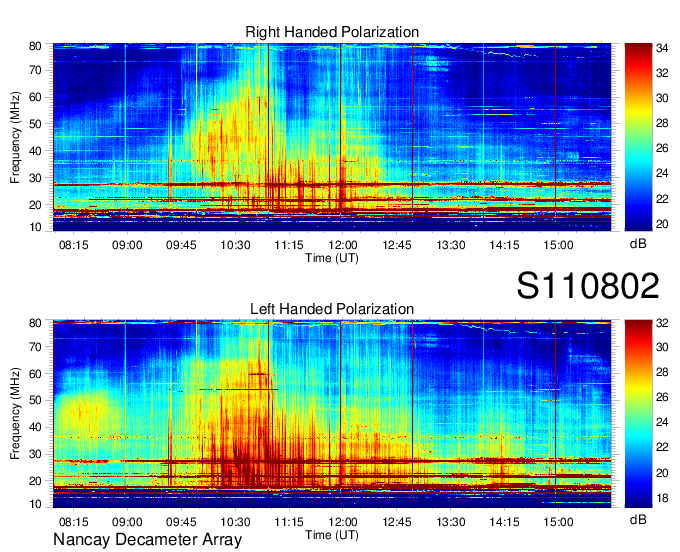Click the 40 MHz tick on the right-handed plot
The width and height of the screenshot is (680, 552).
35,151
